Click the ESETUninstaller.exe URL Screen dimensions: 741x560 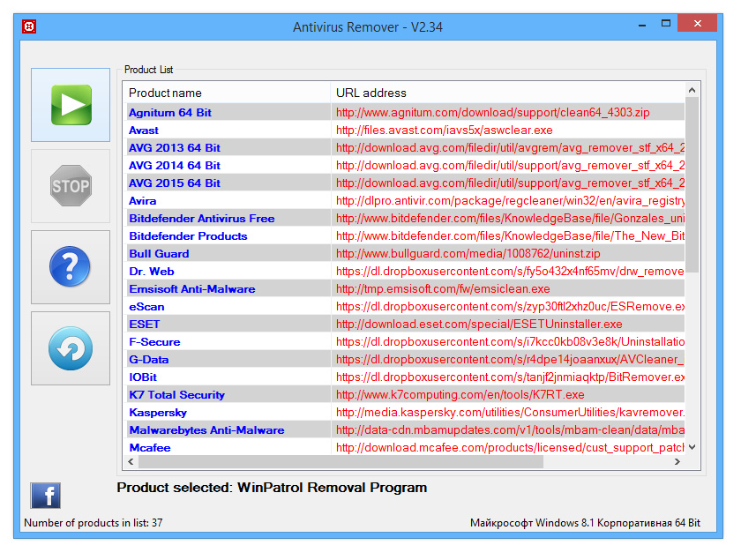click(479, 325)
